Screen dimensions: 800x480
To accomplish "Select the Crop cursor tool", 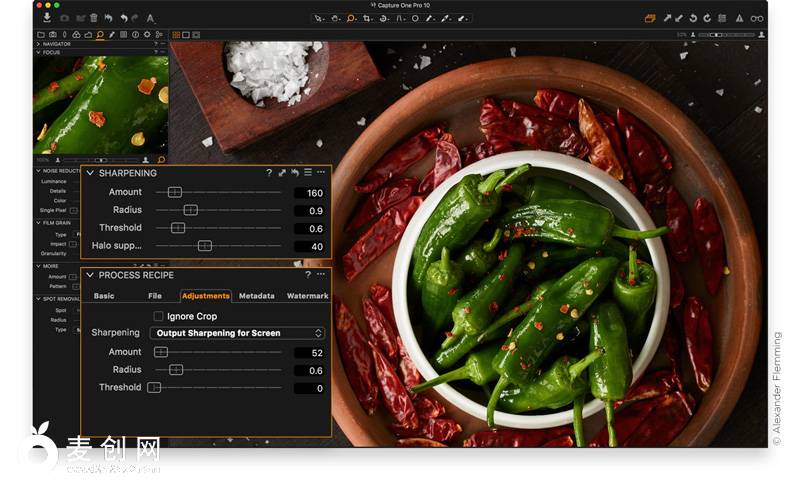I will click(x=367, y=18).
